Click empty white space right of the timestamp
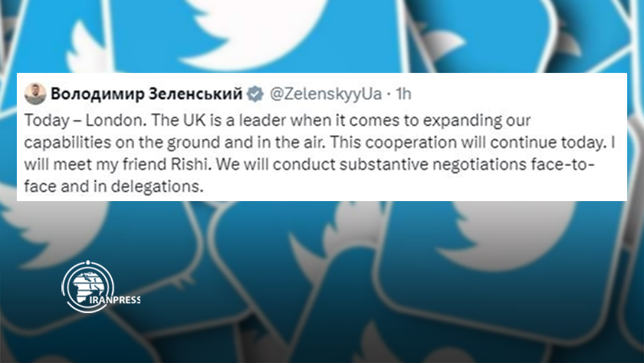The width and height of the screenshot is (644, 363). click(517, 94)
